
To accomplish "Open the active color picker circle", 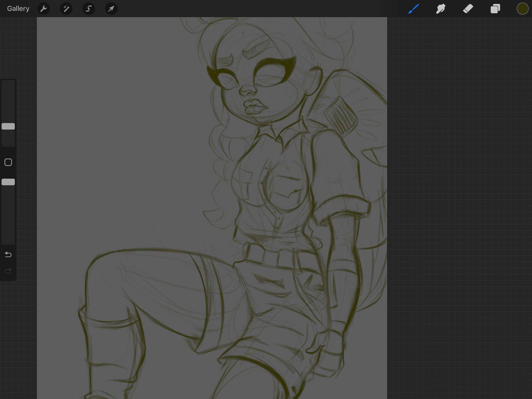I will click(x=522, y=9).
